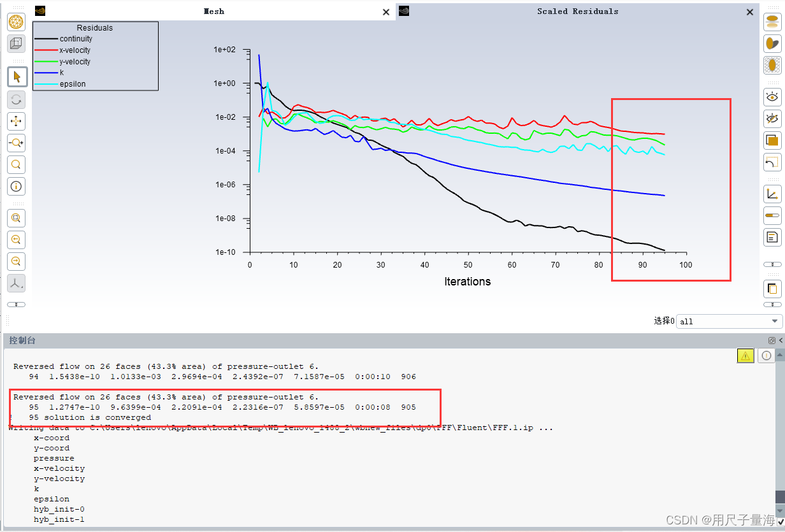The height and width of the screenshot is (532, 785).
Task: Click the top stacked surfaces display icon
Action: (772, 22)
